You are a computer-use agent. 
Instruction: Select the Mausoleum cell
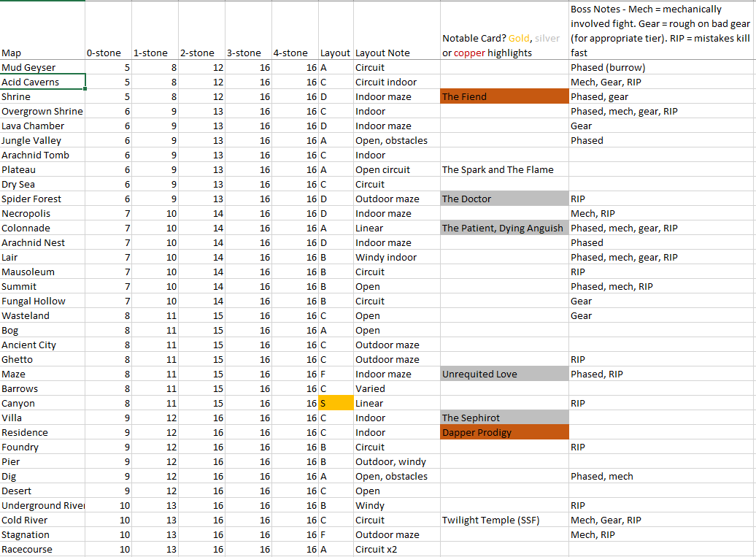[x=42, y=272]
